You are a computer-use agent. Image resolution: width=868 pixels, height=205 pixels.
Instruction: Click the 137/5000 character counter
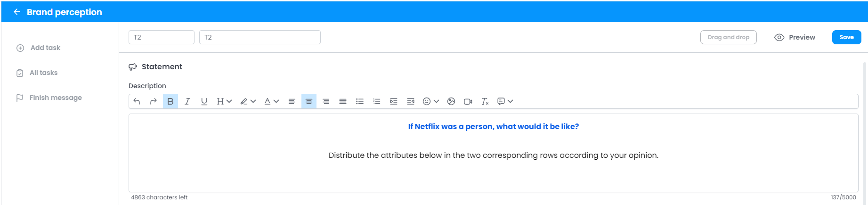point(844,197)
